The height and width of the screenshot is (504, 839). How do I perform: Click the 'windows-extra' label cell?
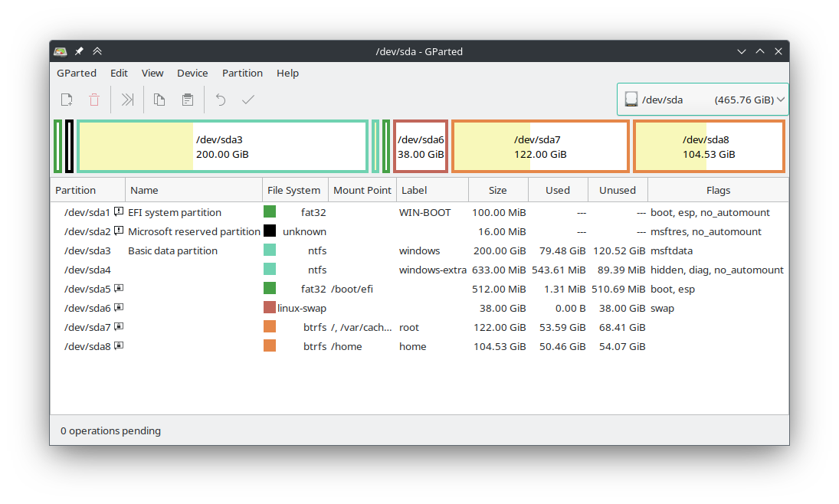point(432,270)
